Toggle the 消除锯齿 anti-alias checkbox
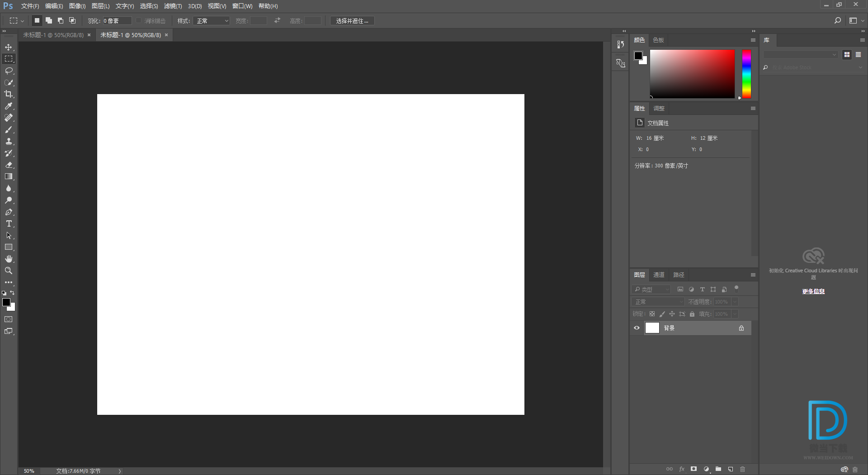 [x=139, y=21]
